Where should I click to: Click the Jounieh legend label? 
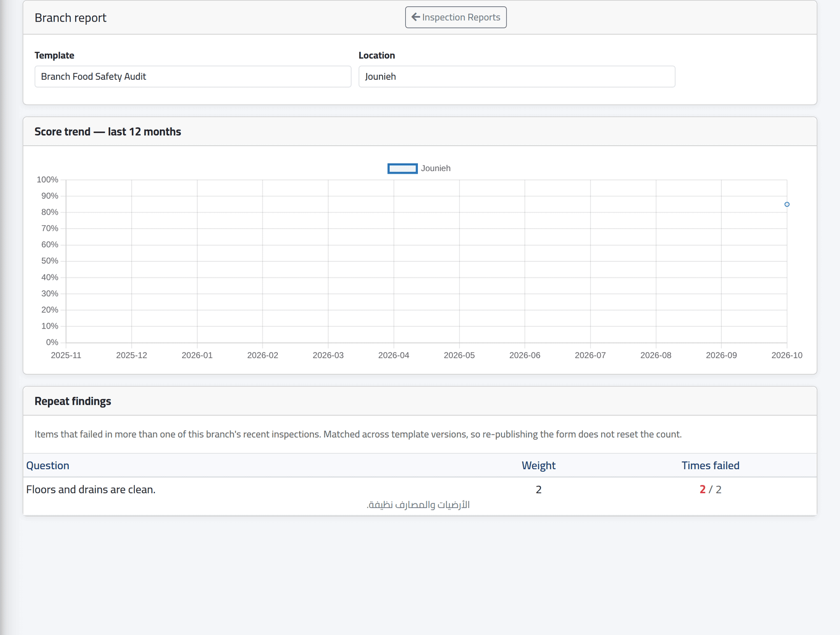pyautogui.click(x=436, y=168)
